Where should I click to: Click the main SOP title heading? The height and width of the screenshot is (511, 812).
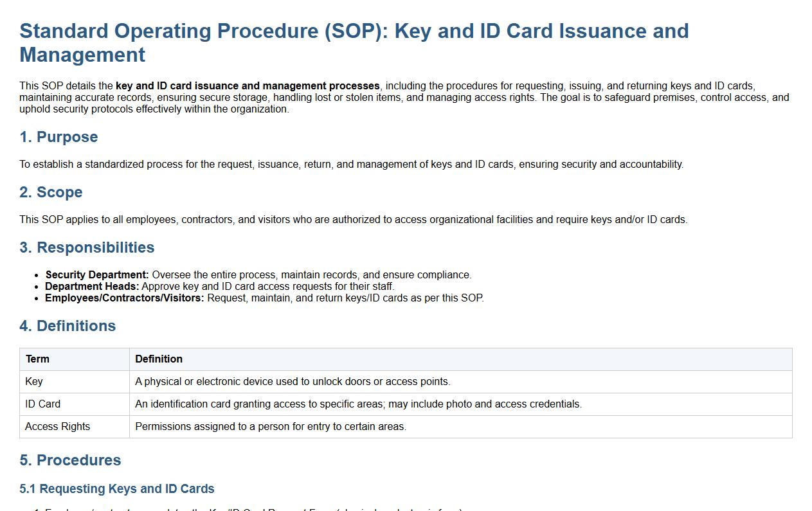[354, 42]
